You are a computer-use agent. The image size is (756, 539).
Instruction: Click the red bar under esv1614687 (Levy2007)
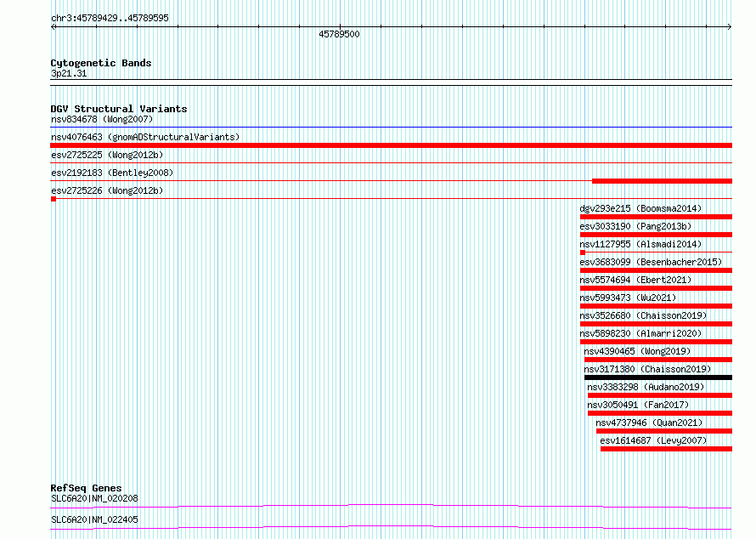[666, 449]
